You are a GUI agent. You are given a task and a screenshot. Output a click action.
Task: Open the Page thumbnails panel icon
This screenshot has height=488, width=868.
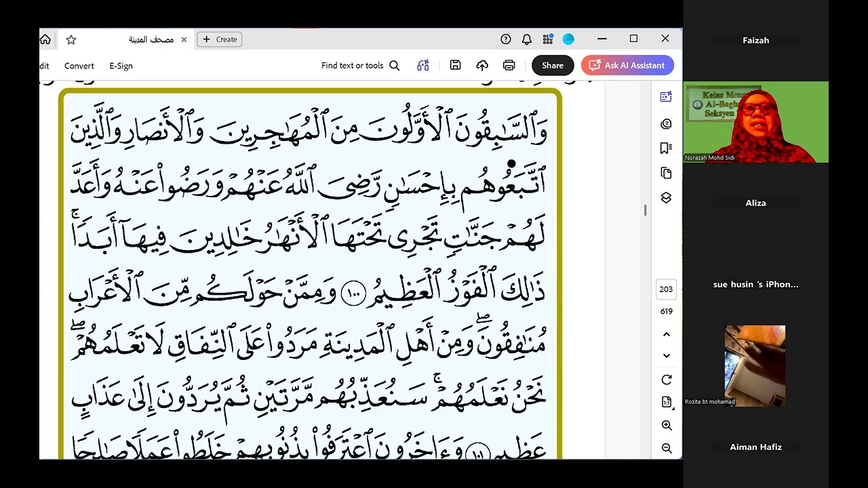[666, 174]
